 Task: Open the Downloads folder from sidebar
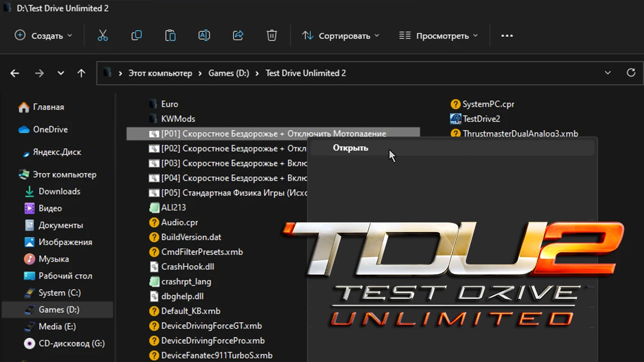click(59, 191)
